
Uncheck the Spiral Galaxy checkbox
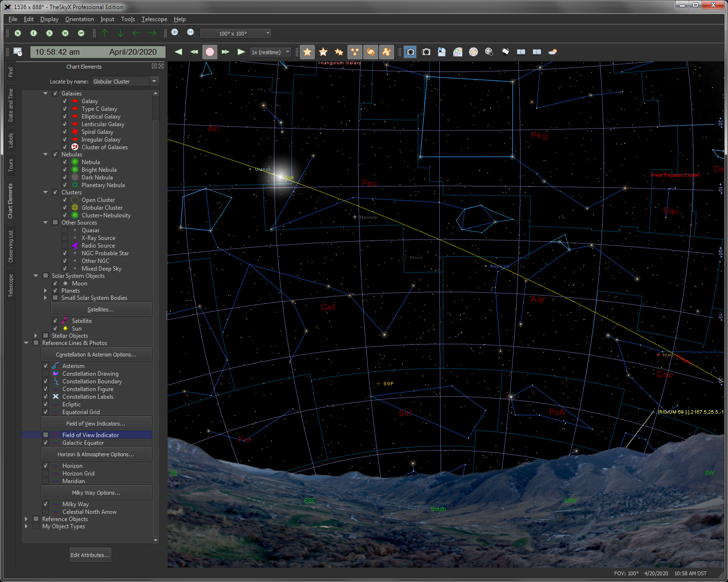65,132
